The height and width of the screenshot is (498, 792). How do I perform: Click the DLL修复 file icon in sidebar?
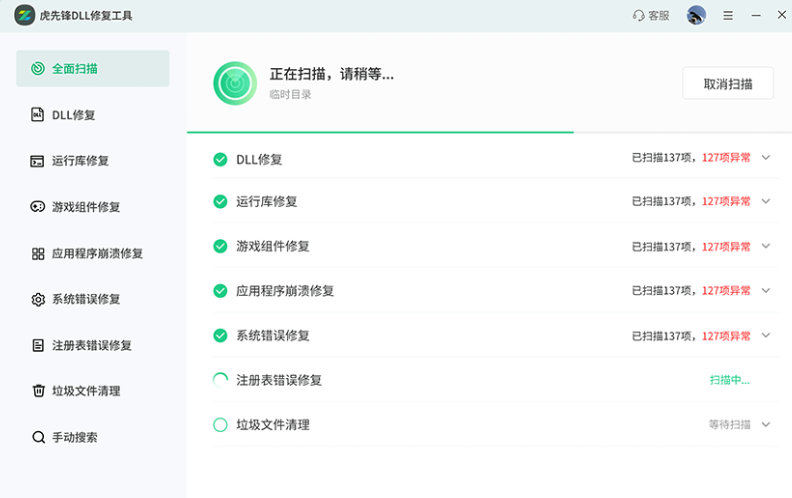pyautogui.click(x=37, y=115)
